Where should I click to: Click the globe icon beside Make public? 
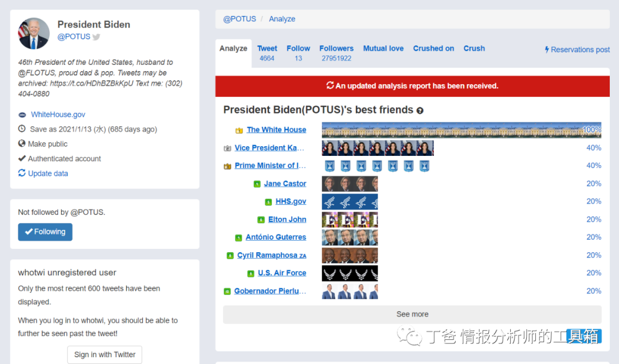click(x=22, y=143)
